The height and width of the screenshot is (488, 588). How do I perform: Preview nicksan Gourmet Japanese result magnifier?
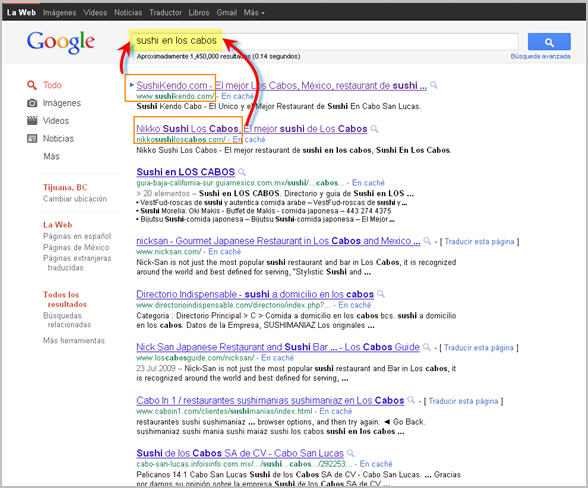427,241
